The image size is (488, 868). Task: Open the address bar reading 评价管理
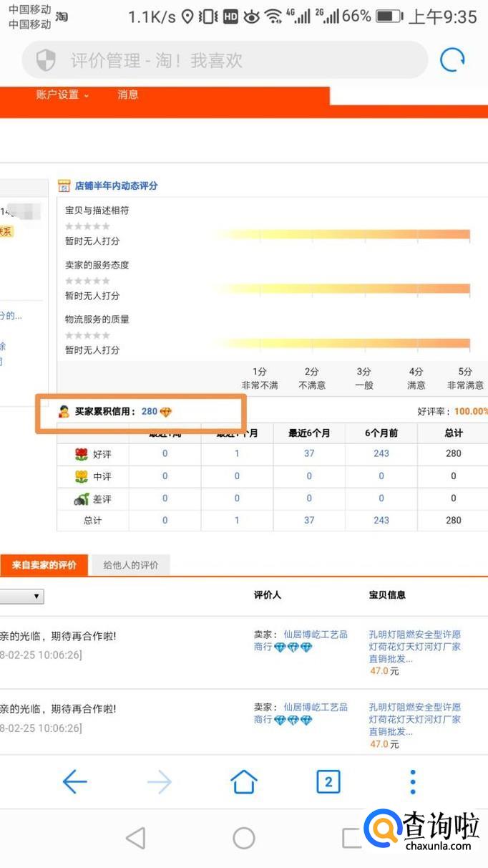(x=225, y=60)
